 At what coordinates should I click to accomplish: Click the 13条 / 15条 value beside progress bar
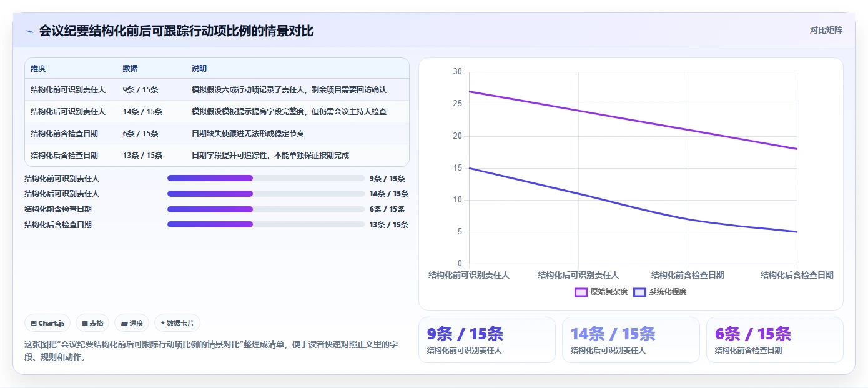(x=389, y=224)
